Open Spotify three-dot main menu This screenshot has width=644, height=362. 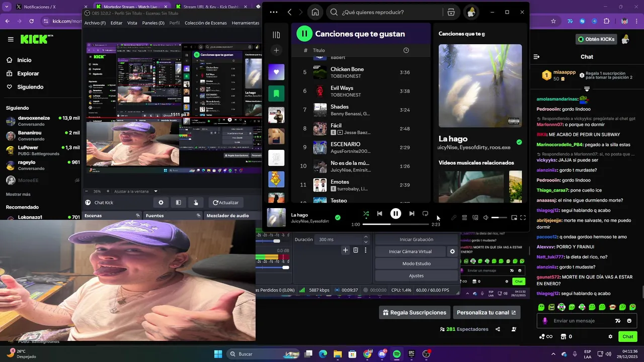[x=273, y=12]
